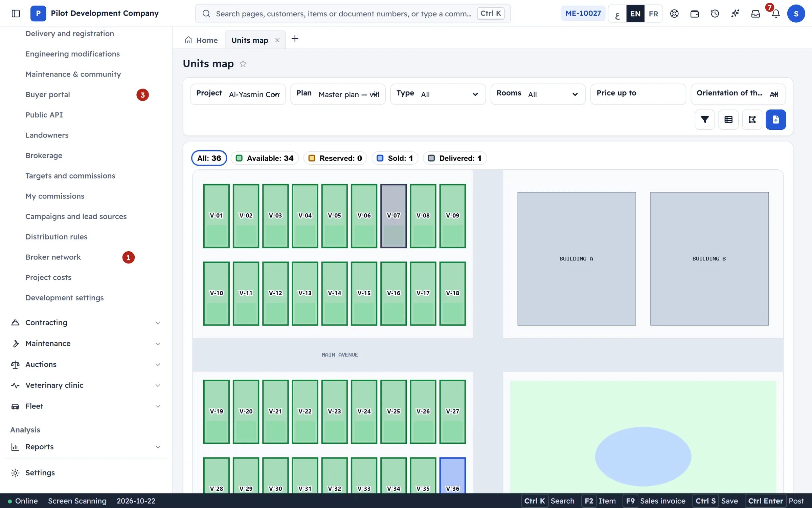The image size is (812, 508).
Task: Open a new tab with plus
Action: click(295, 39)
